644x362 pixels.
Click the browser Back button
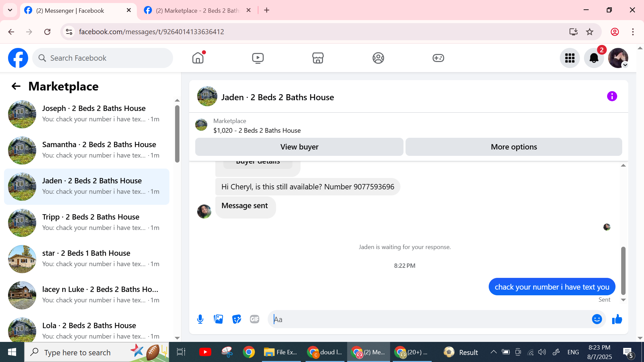pos(11,32)
